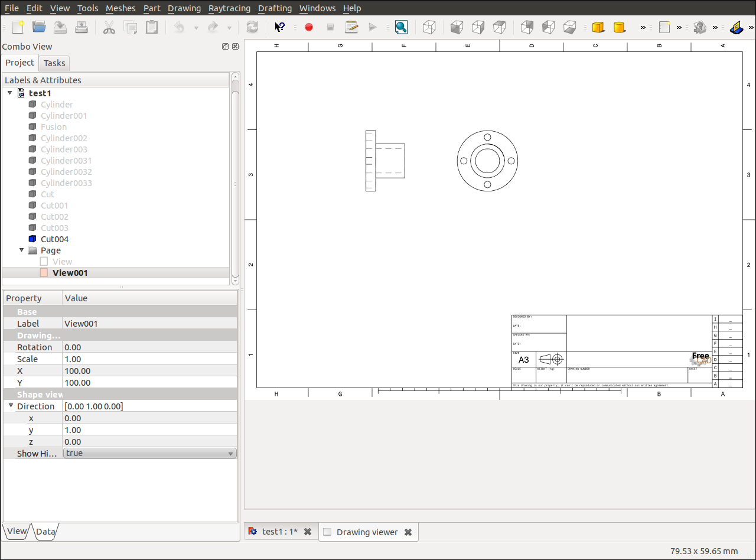The width and height of the screenshot is (756, 560).
Task: Click the Copy icon in the toolbar
Action: tap(131, 27)
